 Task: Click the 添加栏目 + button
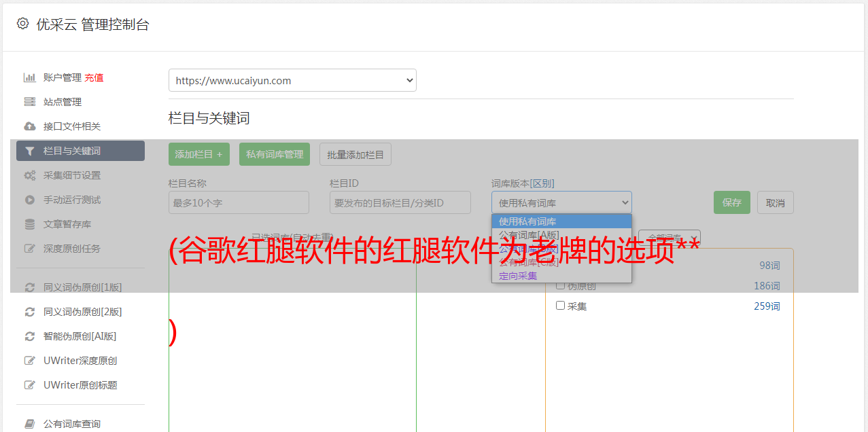tap(199, 154)
